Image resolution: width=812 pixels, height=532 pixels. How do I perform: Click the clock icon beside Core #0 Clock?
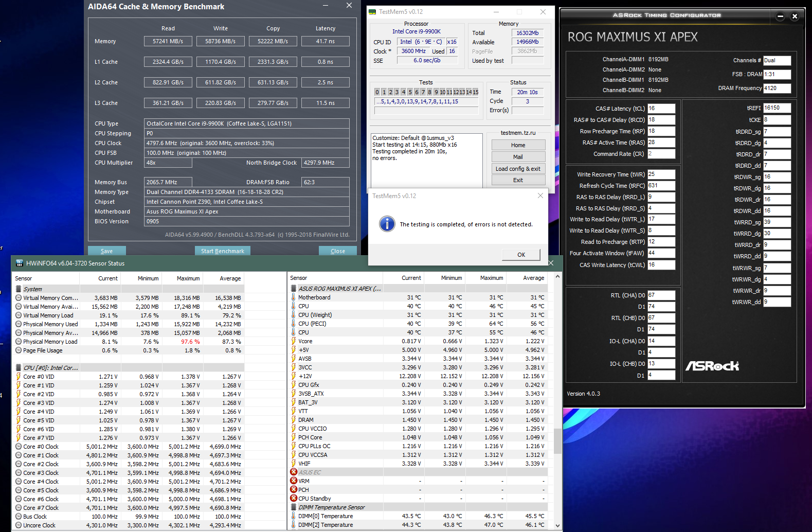(19, 447)
